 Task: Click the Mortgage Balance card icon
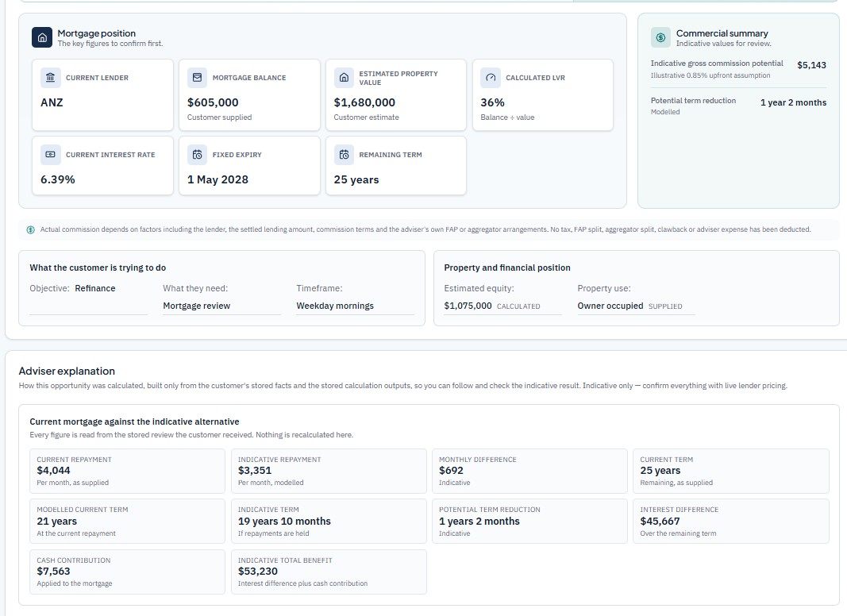coord(197,78)
